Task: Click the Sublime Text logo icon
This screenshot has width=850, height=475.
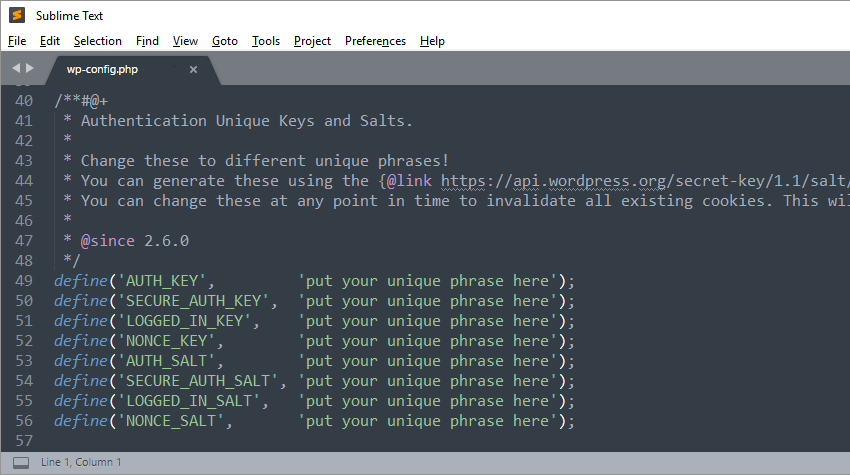Action: pyautogui.click(x=17, y=15)
